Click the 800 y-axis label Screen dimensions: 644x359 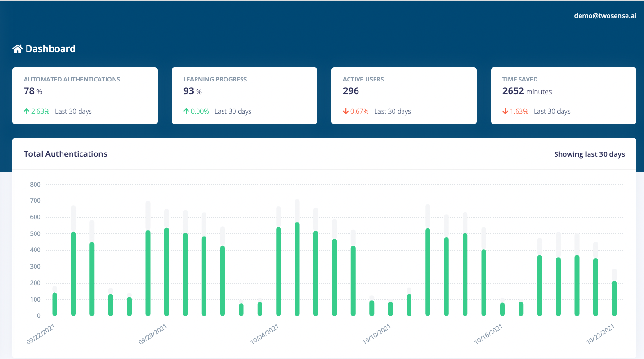pyautogui.click(x=35, y=184)
